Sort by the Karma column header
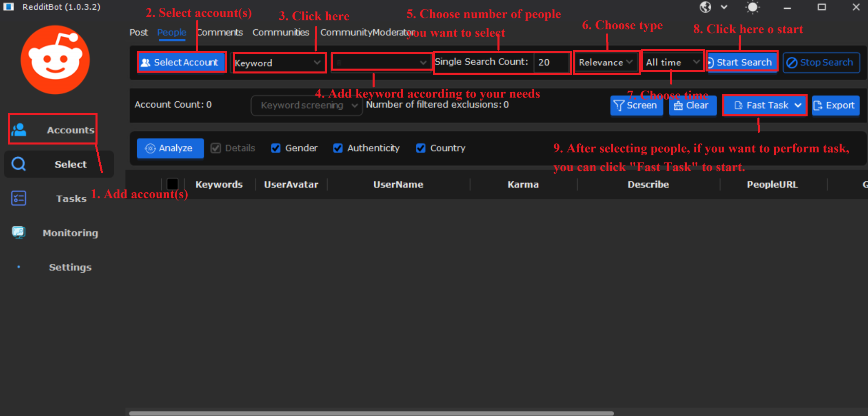868x416 pixels. tap(523, 185)
